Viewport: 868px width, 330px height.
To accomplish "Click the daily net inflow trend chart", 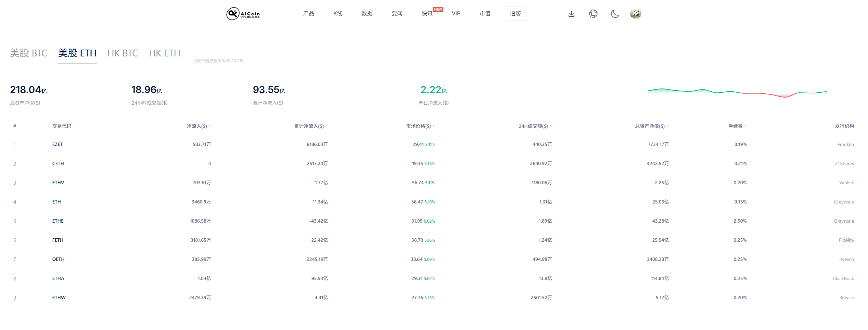I will click(737, 92).
